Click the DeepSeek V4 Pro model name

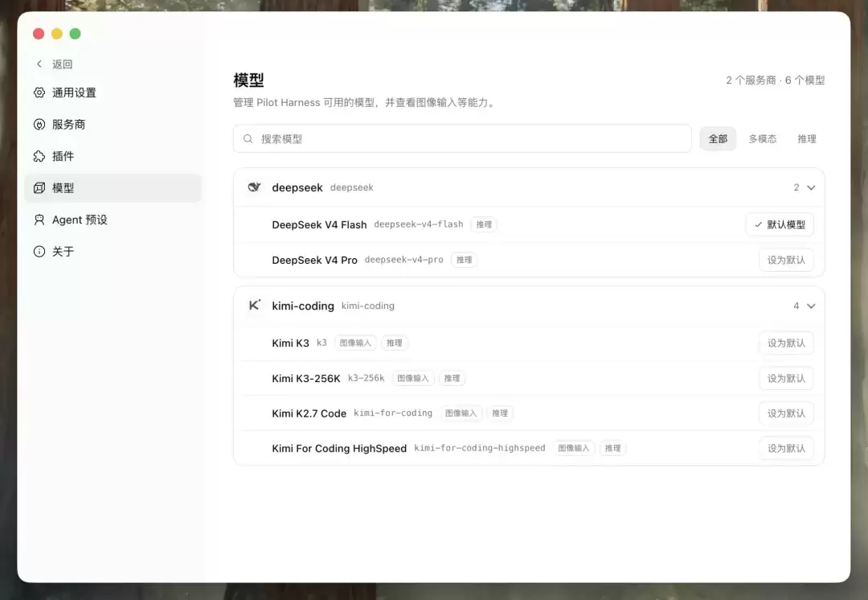tap(314, 260)
